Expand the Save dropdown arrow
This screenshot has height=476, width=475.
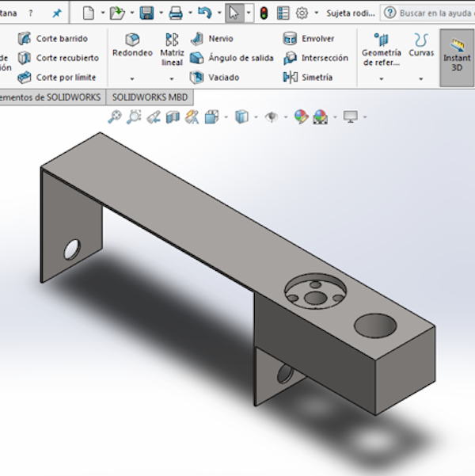click(x=161, y=13)
